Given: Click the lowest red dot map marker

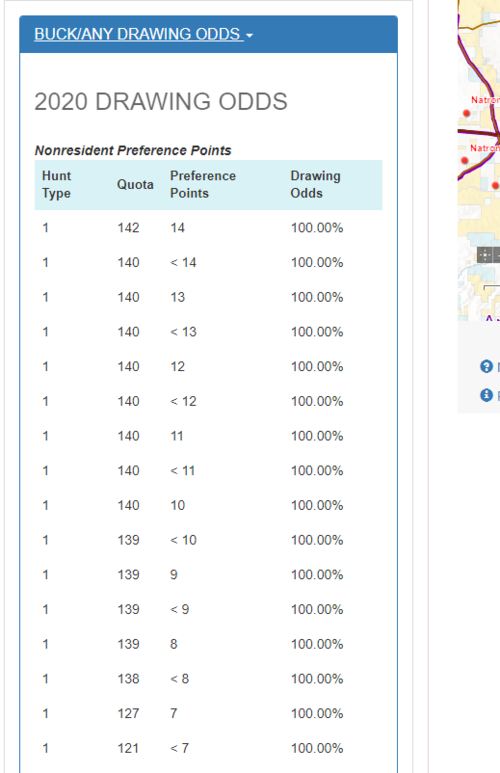Looking at the screenshot, I should pyautogui.click(x=496, y=185).
